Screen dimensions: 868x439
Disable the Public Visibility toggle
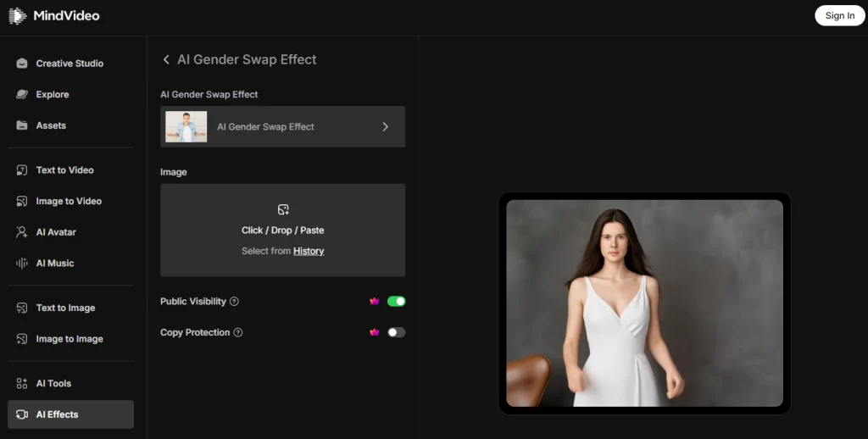click(396, 302)
